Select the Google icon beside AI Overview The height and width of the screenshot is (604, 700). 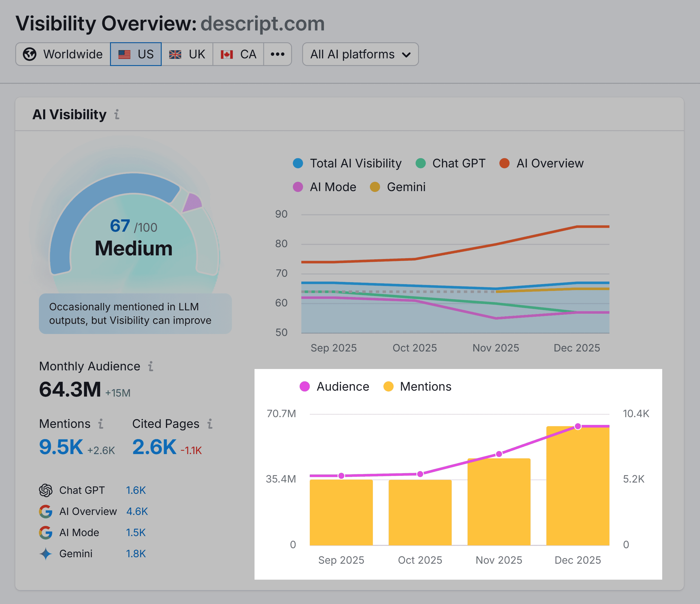pos(46,511)
